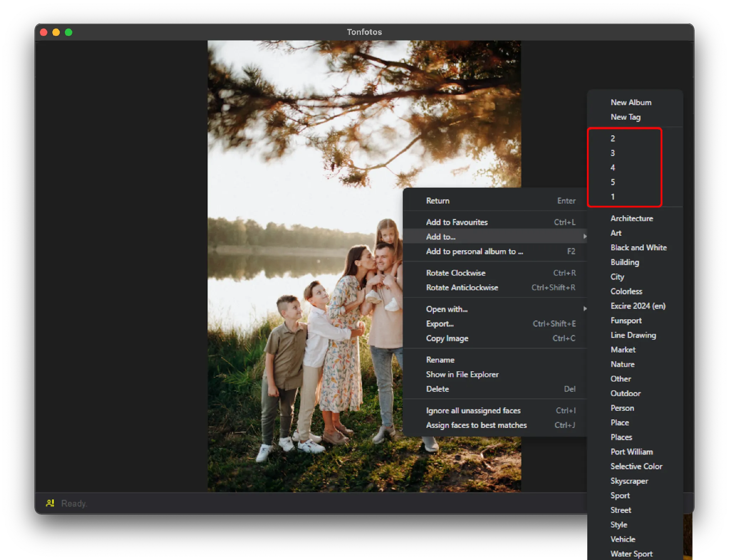Choose Export... from context menu

coord(495,324)
